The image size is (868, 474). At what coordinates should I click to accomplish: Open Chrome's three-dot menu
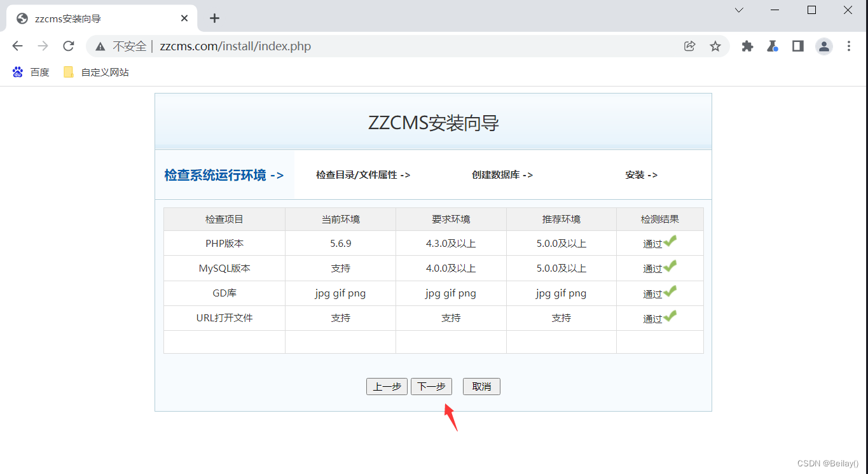tap(849, 46)
